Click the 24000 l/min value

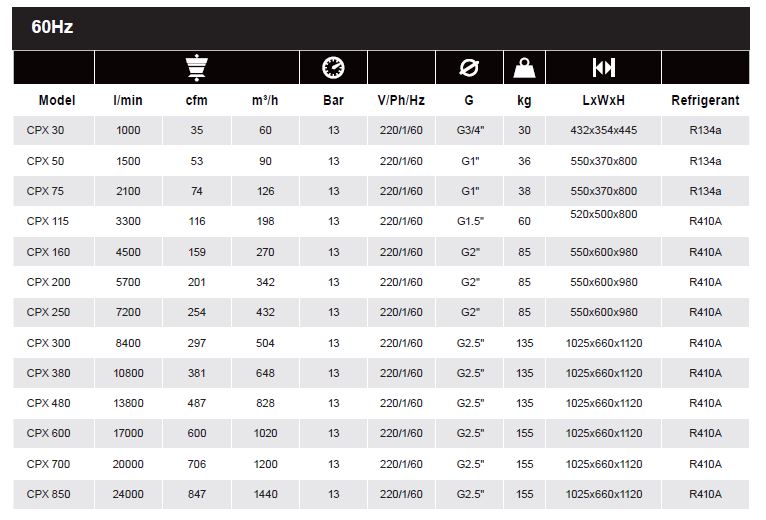click(x=128, y=494)
